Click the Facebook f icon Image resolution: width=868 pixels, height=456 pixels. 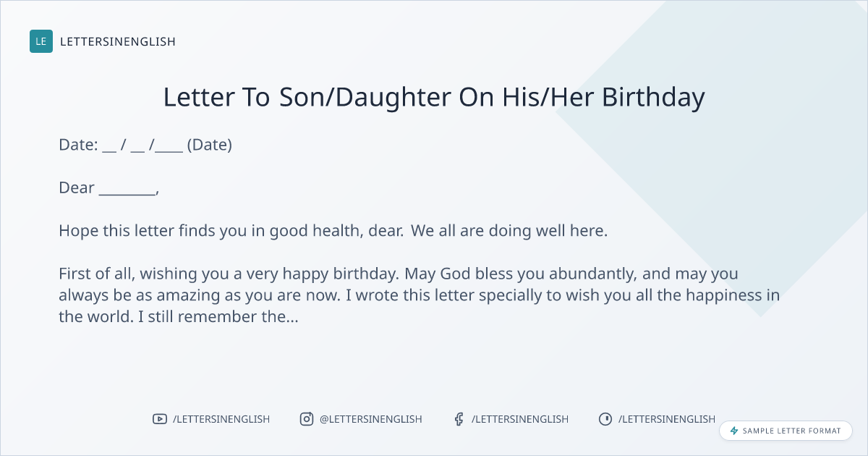click(x=459, y=419)
